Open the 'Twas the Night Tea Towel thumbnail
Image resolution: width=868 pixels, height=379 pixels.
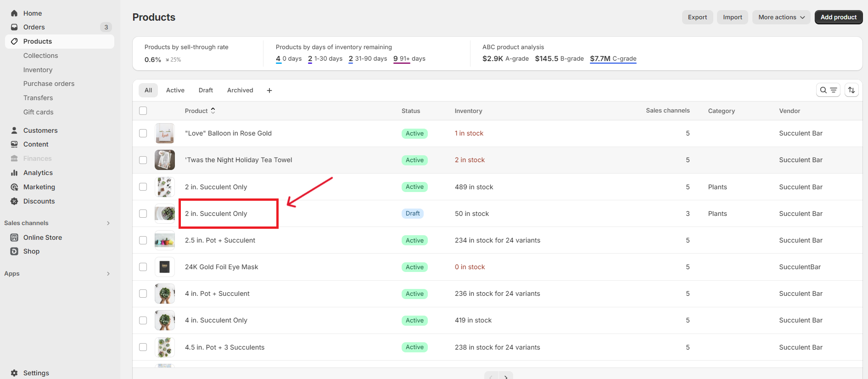(165, 160)
